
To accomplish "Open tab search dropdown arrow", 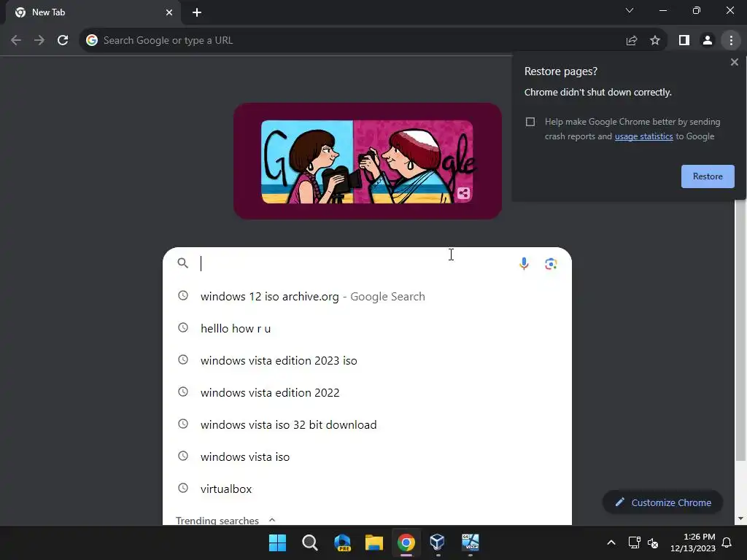I will point(630,10).
